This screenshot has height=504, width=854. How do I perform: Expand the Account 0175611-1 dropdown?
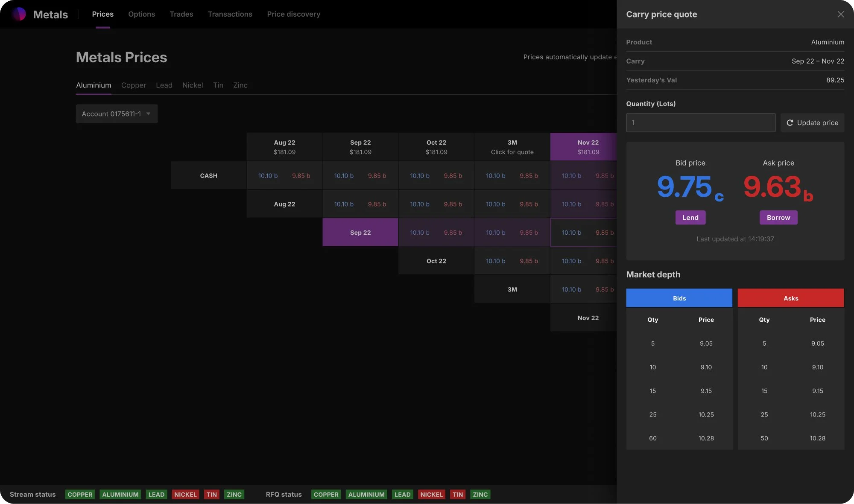pos(117,114)
